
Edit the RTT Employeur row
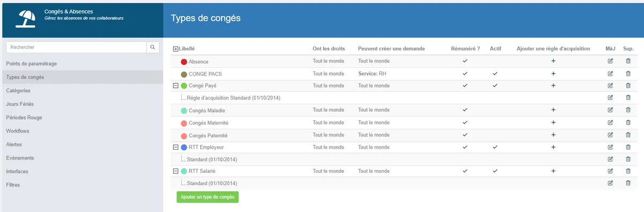pyautogui.click(x=610, y=147)
